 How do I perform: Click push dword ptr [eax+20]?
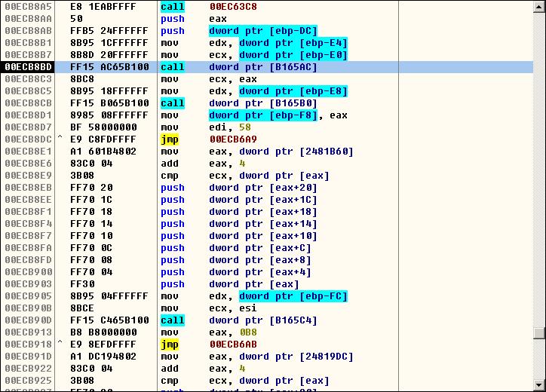[239, 188]
